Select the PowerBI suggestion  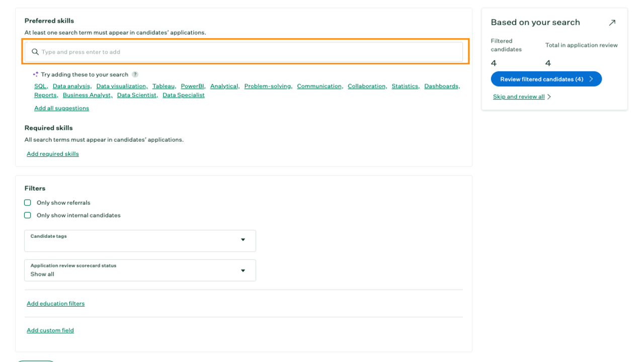(x=192, y=86)
